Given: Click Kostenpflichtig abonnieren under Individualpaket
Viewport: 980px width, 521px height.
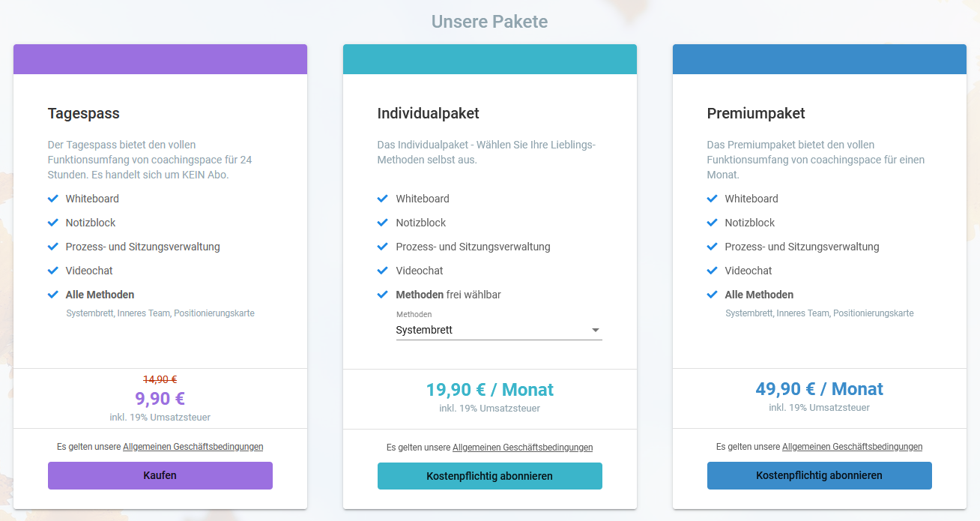Looking at the screenshot, I should pyautogui.click(x=489, y=475).
